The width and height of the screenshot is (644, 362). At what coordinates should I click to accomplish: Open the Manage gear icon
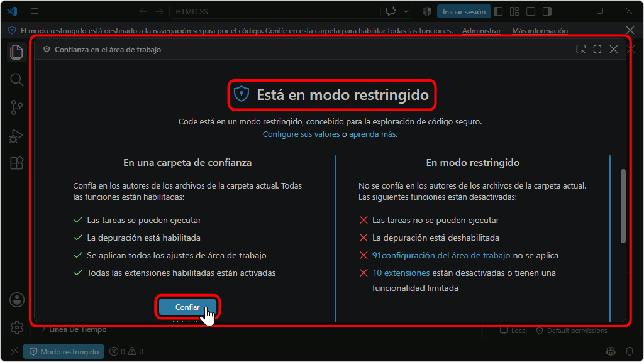coord(17,327)
